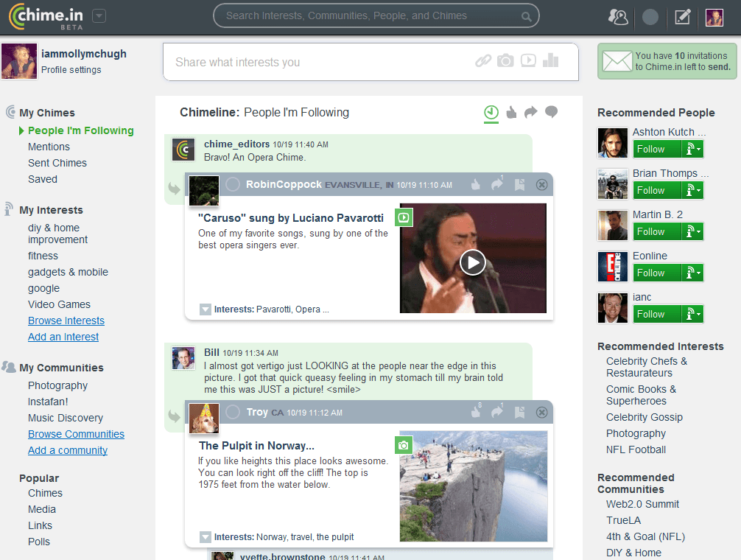Add a photo using the camera icon
This screenshot has height=560, width=741.
(x=505, y=60)
